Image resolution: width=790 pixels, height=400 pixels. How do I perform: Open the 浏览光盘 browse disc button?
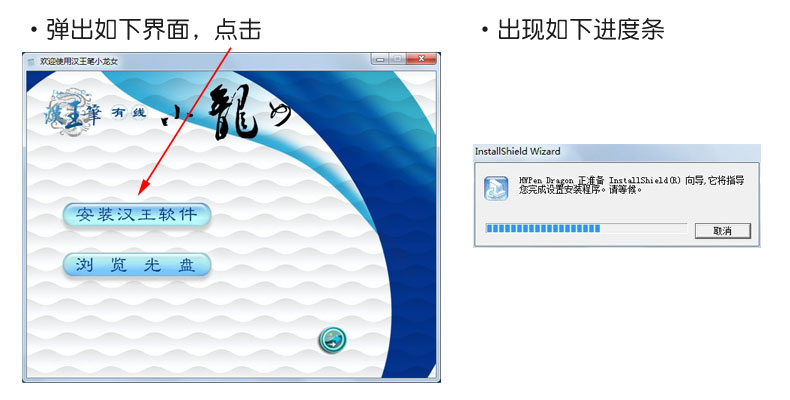[x=137, y=264]
